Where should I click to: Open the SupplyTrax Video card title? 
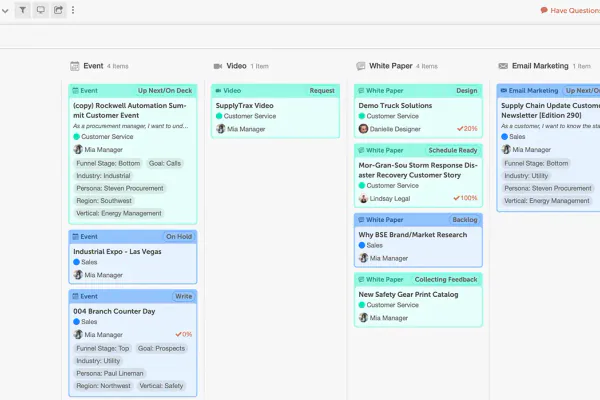pyautogui.click(x=244, y=106)
